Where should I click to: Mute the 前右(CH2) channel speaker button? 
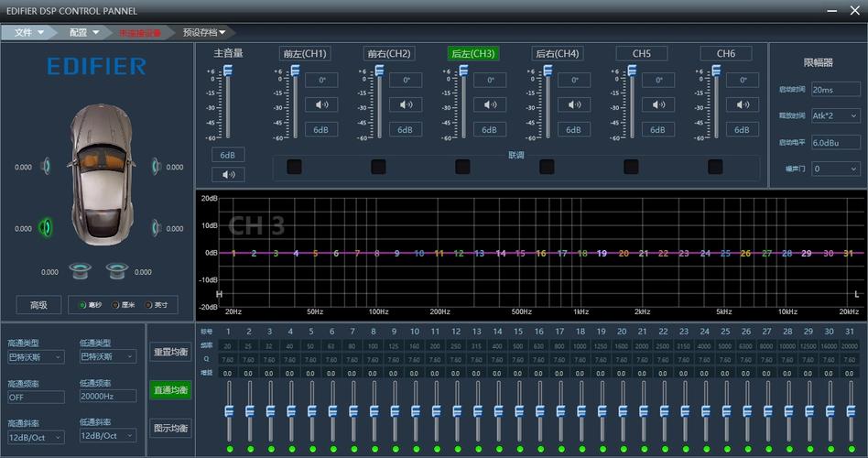[x=406, y=104]
